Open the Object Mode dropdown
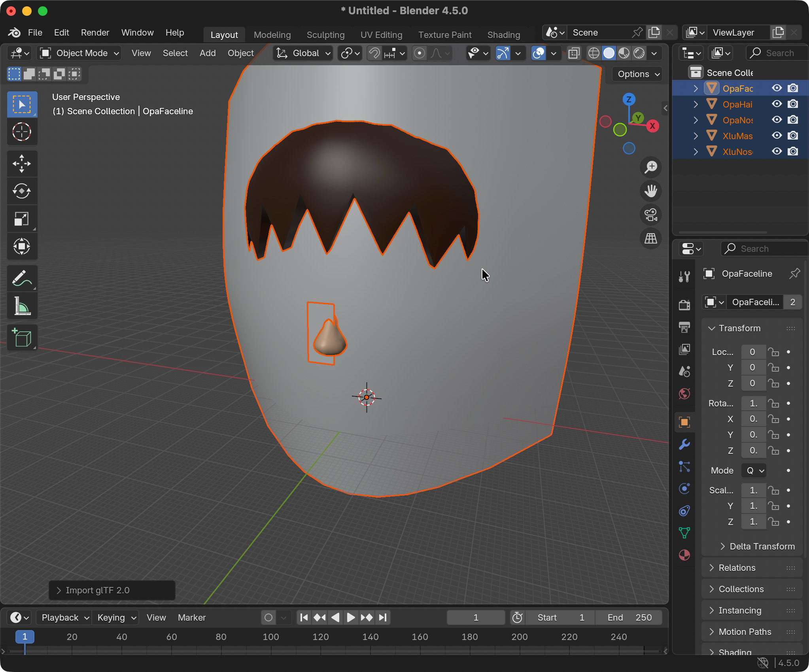Screen dimensions: 809x672 [79, 53]
